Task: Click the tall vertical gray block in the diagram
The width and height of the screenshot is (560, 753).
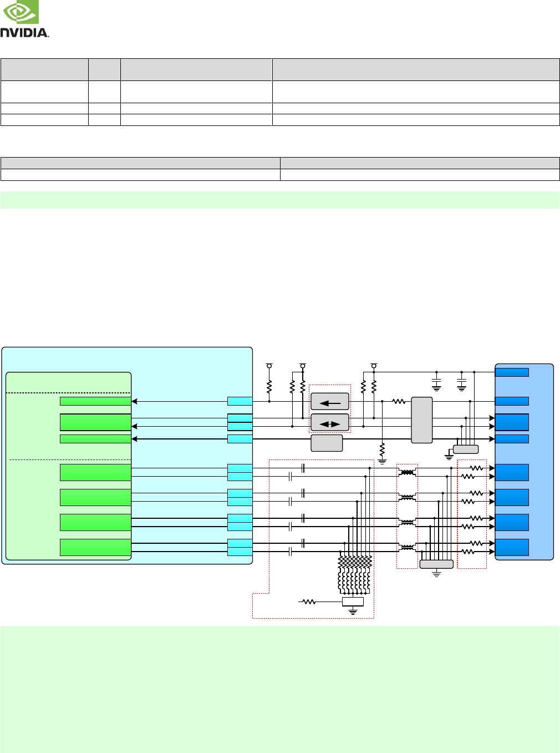Action: [422, 420]
